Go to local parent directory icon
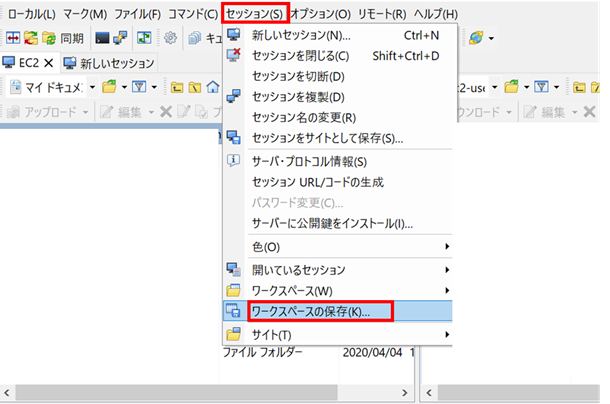The width and height of the screenshot is (610, 404). pos(177,87)
